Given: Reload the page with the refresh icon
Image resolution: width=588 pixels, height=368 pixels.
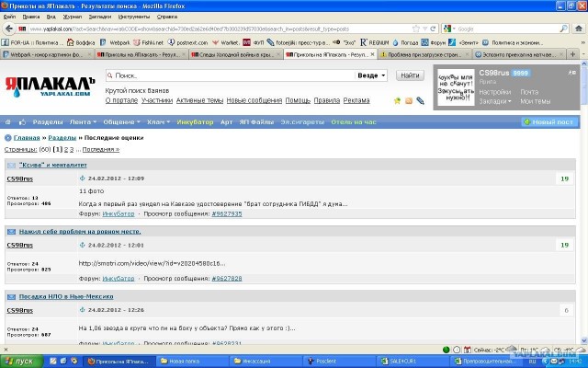Looking at the screenshot, I should pyautogui.click(x=433, y=29).
